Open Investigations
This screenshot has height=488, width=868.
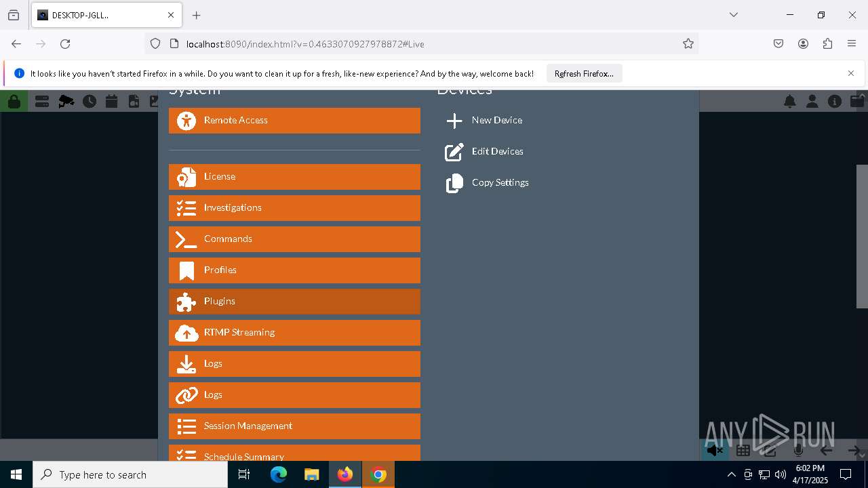[x=294, y=208]
